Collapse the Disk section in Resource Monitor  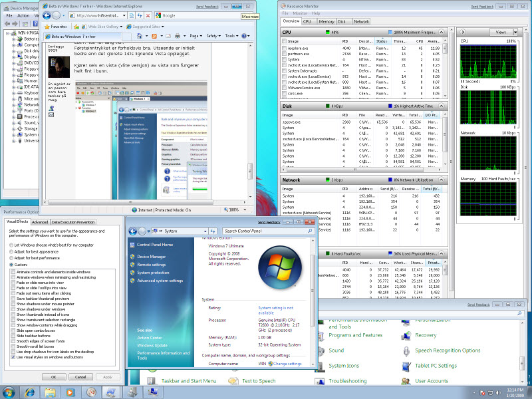coord(441,106)
